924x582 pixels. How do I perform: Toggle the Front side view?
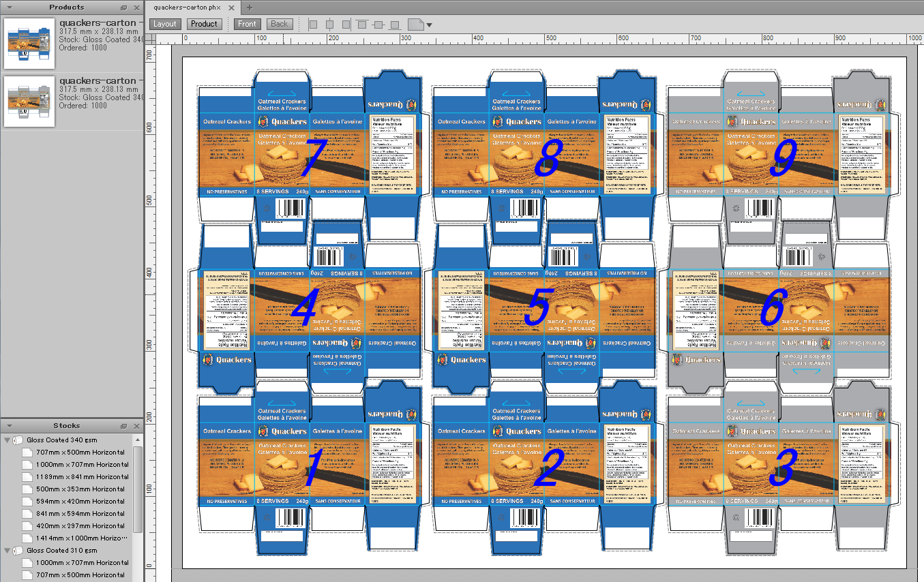[247, 24]
